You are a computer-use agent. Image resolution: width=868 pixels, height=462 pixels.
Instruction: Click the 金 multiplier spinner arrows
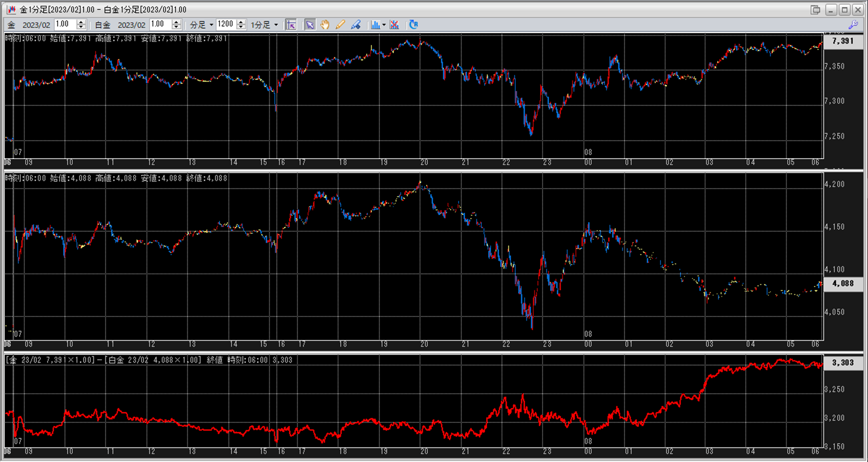[x=81, y=25]
